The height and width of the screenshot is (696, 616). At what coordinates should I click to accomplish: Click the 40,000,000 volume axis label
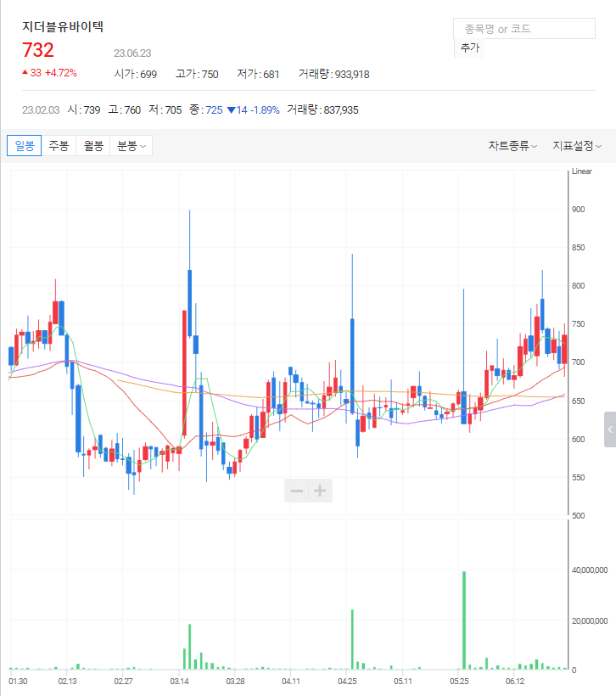pos(590,570)
